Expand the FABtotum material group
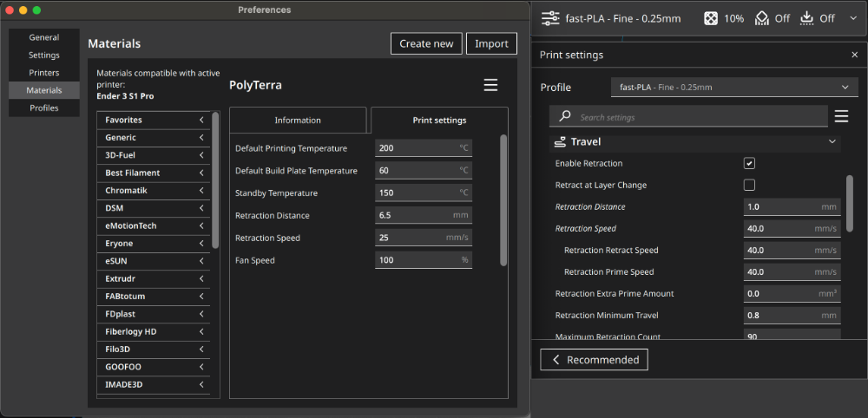The height and width of the screenshot is (418, 868). coord(154,297)
